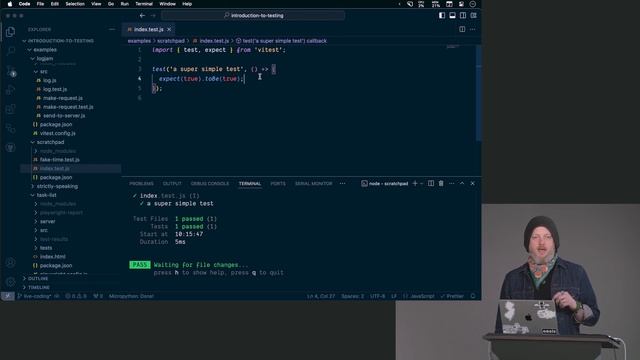The width and height of the screenshot is (640, 360).
Task: Open the Source Control view
Action: (11, 71)
